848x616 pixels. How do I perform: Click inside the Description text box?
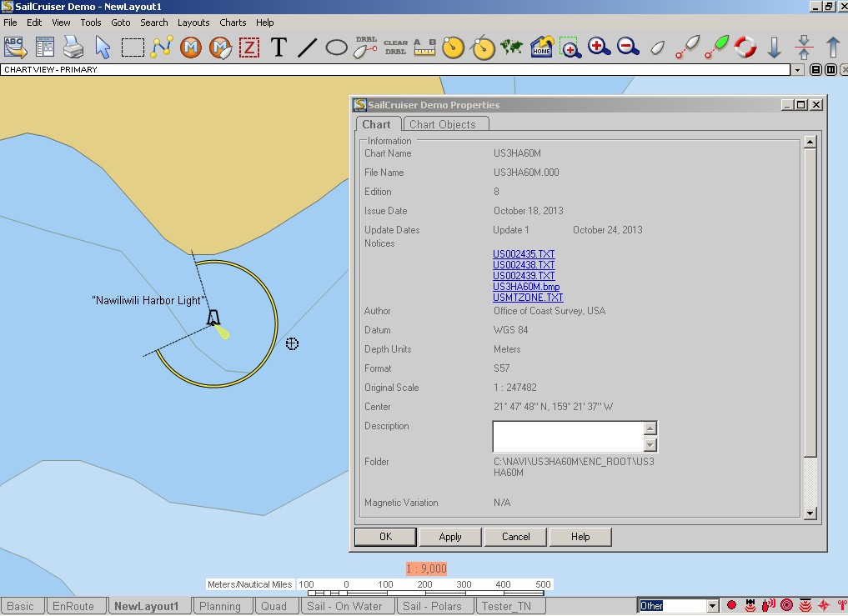click(569, 437)
